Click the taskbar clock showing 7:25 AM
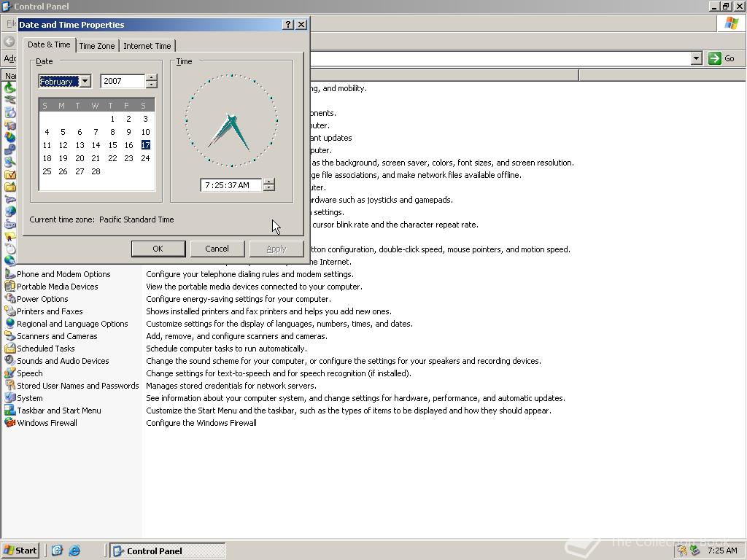The height and width of the screenshot is (560, 747). (722, 551)
